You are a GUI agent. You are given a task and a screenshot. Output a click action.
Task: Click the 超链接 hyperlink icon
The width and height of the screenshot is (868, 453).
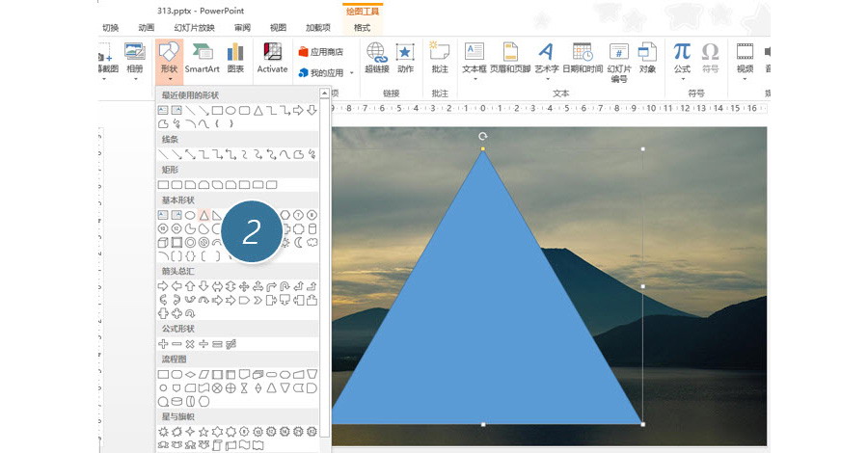(376, 58)
